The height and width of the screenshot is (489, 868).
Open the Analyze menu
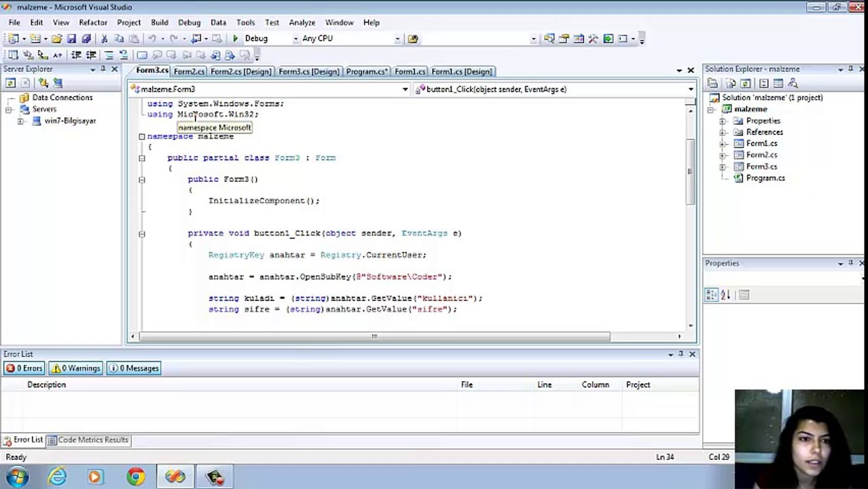pos(302,22)
